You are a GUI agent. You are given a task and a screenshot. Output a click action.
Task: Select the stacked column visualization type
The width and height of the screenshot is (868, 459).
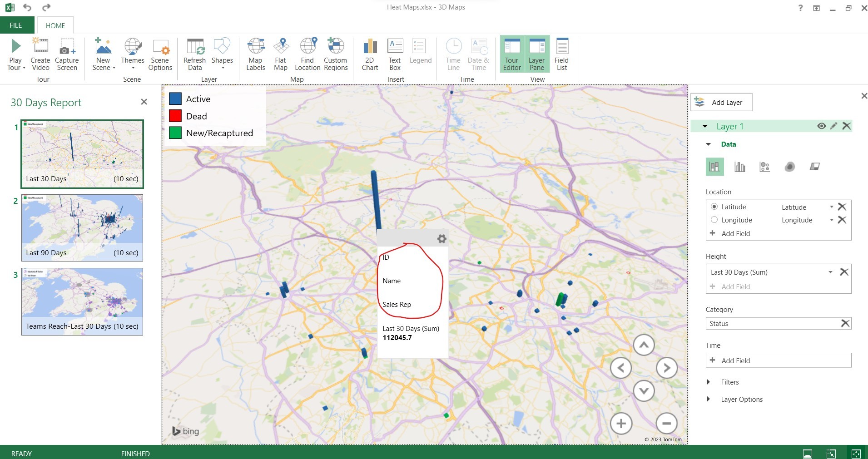coord(714,167)
